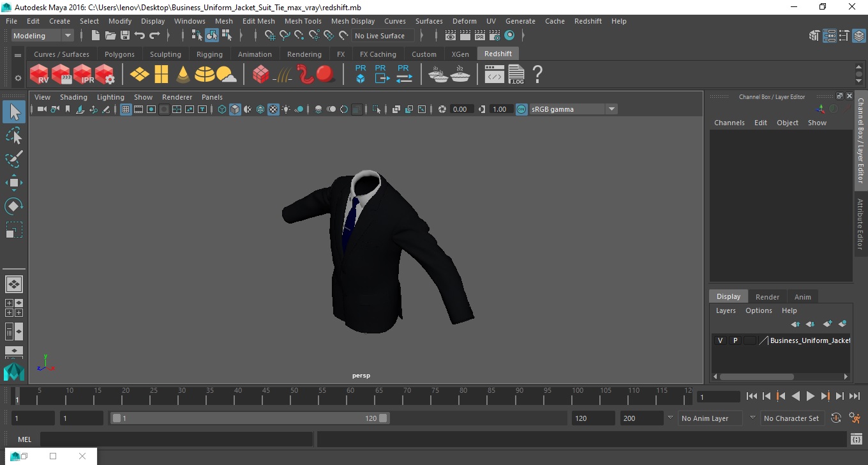Switch to the Rigging shelf tab
The image size is (868, 465).
coord(209,54)
